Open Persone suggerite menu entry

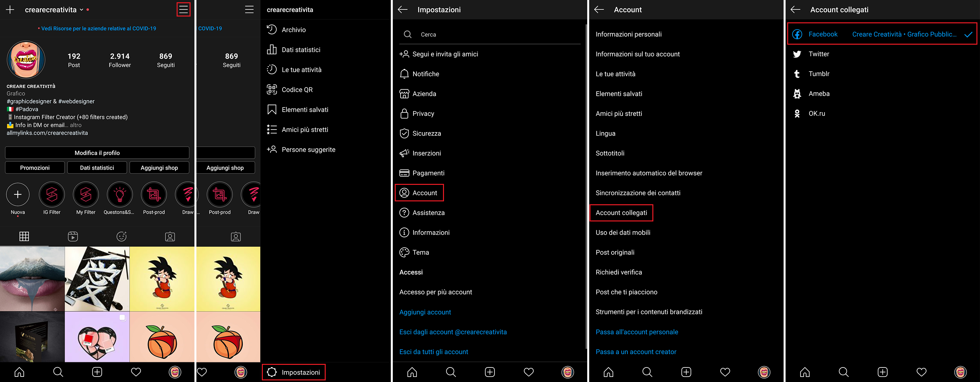point(301,150)
